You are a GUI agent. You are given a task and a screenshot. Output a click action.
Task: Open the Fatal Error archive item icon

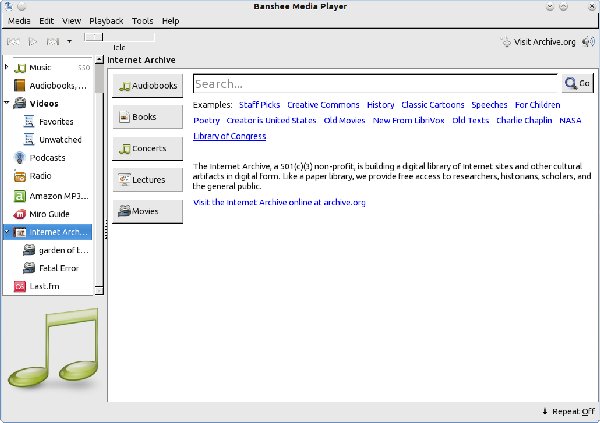click(x=29, y=268)
